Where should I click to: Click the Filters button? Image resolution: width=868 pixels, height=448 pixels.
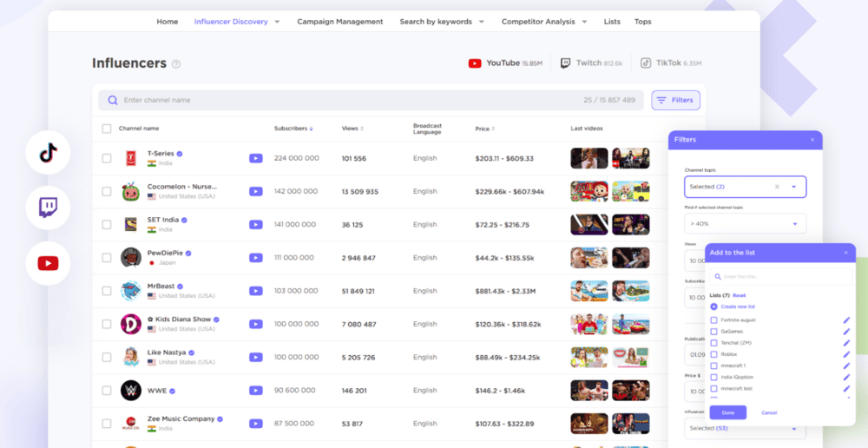tap(676, 100)
